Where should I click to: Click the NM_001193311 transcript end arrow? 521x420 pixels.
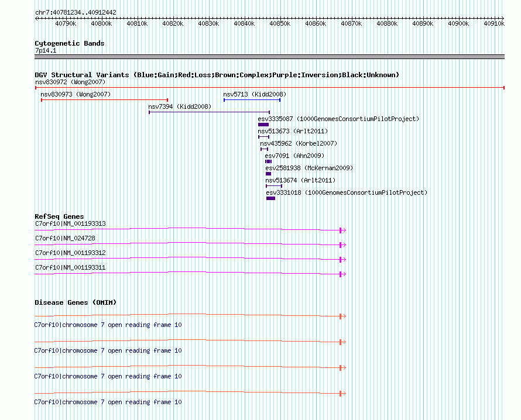(343, 274)
